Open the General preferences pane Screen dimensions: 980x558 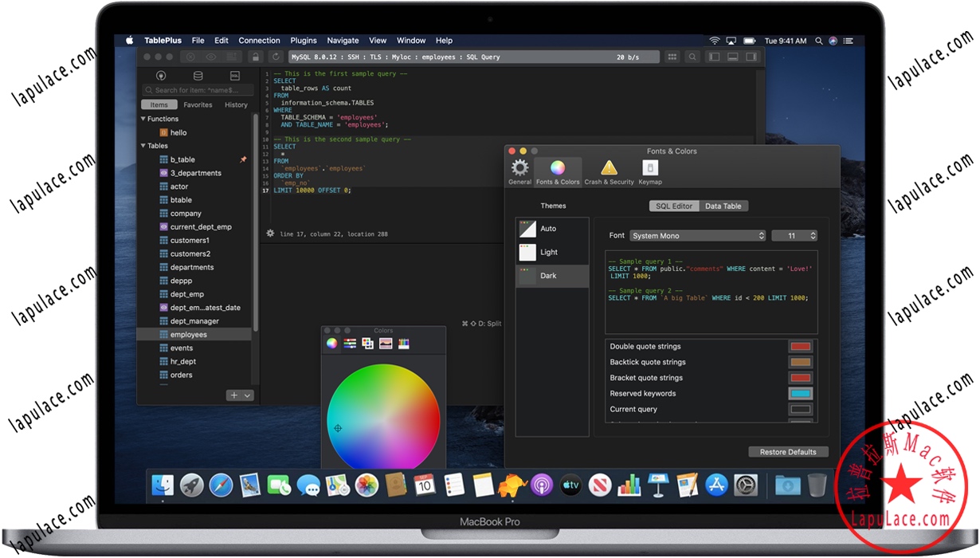click(x=519, y=169)
